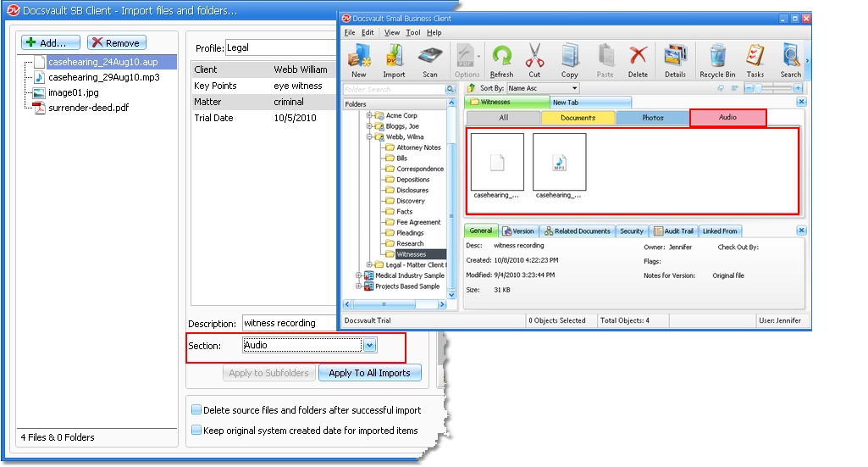868x467 pixels.
Task: Open the Sort By Name Asc dropdown
Action: [x=574, y=88]
